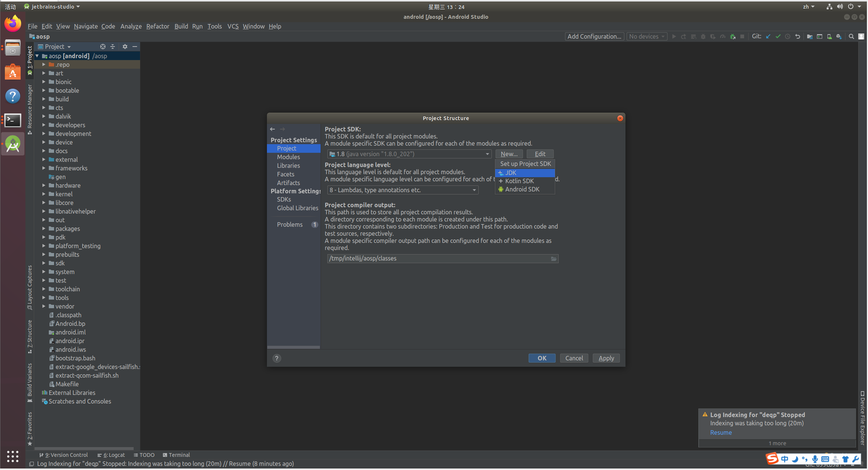Screen dimensions: 868x470
Task: Click Resume indexing link
Action: coord(721,432)
